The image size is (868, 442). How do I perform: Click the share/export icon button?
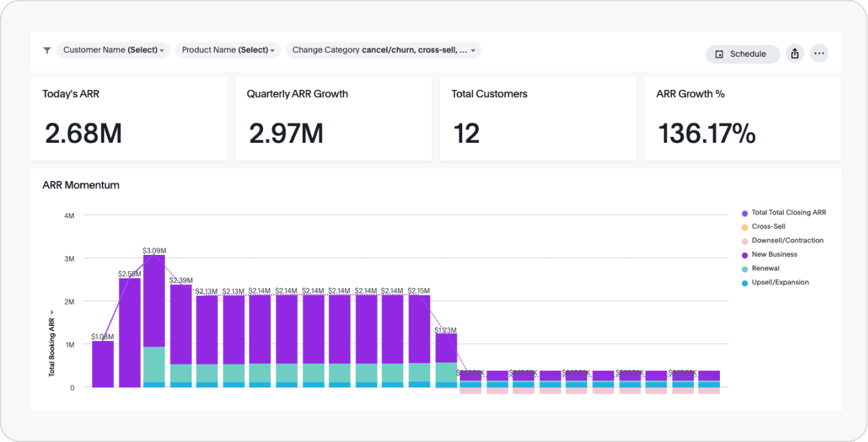click(794, 54)
